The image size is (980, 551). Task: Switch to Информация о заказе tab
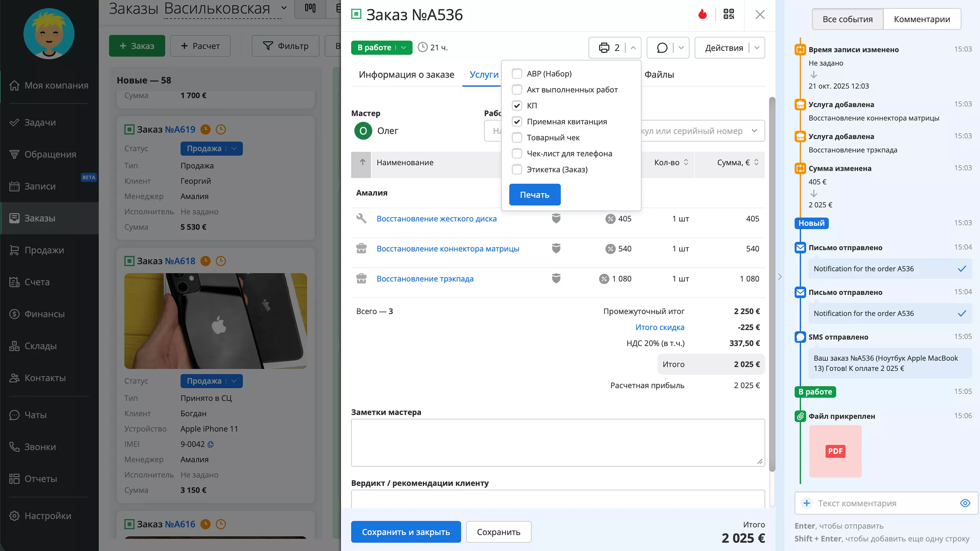tap(406, 75)
